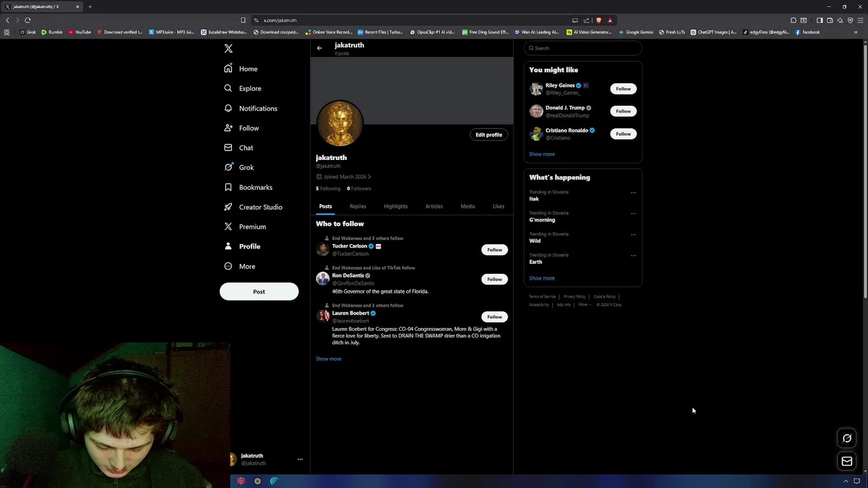Follow Cristiano Ronaldo
Viewport: 868px width, 488px height.
[x=623, y=134]
